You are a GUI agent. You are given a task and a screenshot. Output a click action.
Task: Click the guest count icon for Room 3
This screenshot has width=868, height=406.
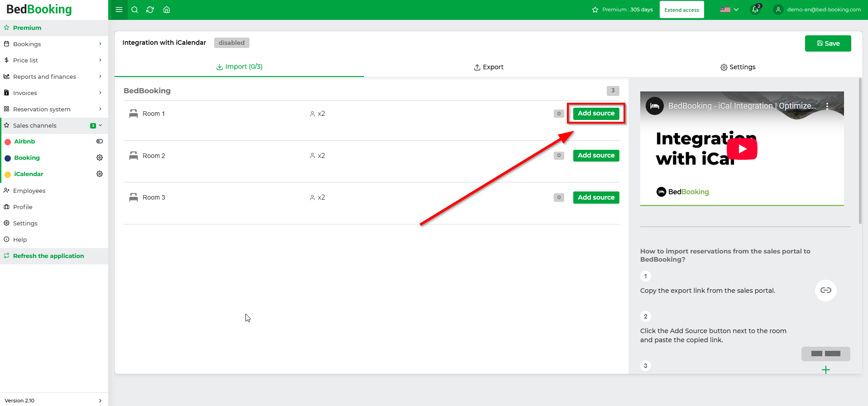tap(312, 198)
